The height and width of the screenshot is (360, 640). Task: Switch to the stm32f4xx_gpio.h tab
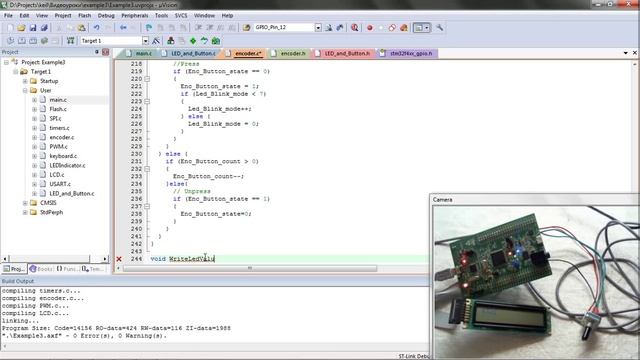[407, 53]
